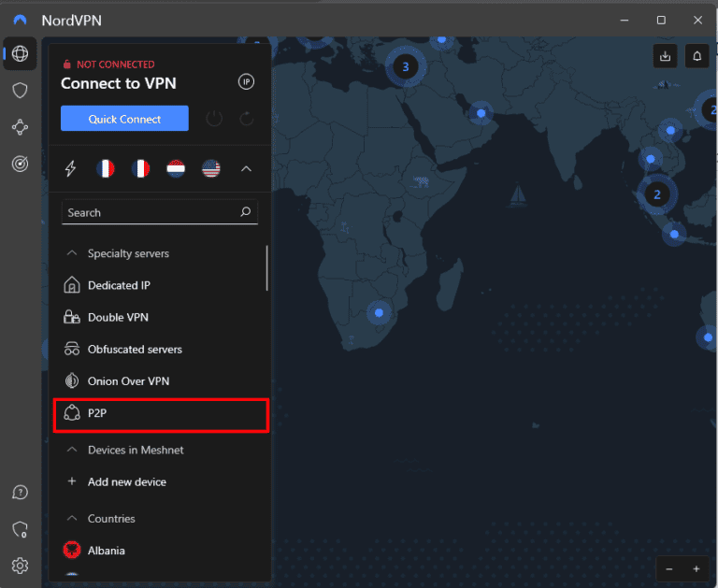Select Double VPN server option
This screenshot has width=718, height=588.
[118, 318]
